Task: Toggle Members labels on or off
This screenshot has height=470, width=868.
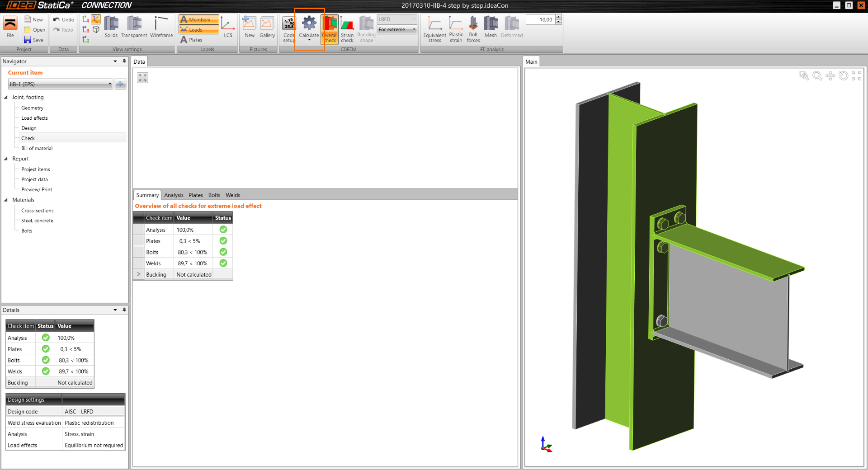Action: click(x=198, y=19)
